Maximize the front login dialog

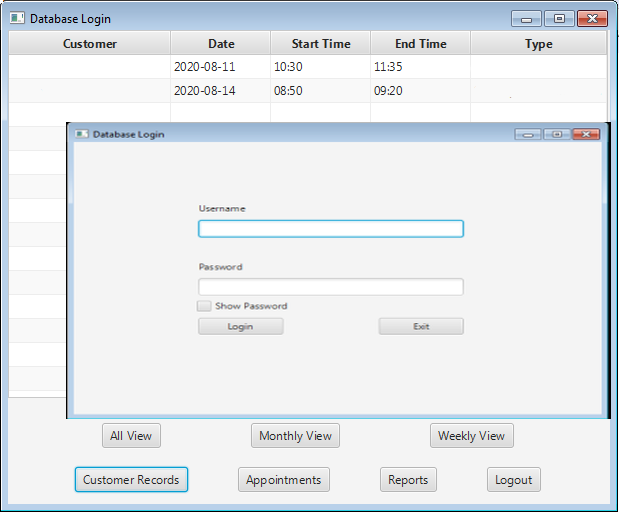pos(557,134)
